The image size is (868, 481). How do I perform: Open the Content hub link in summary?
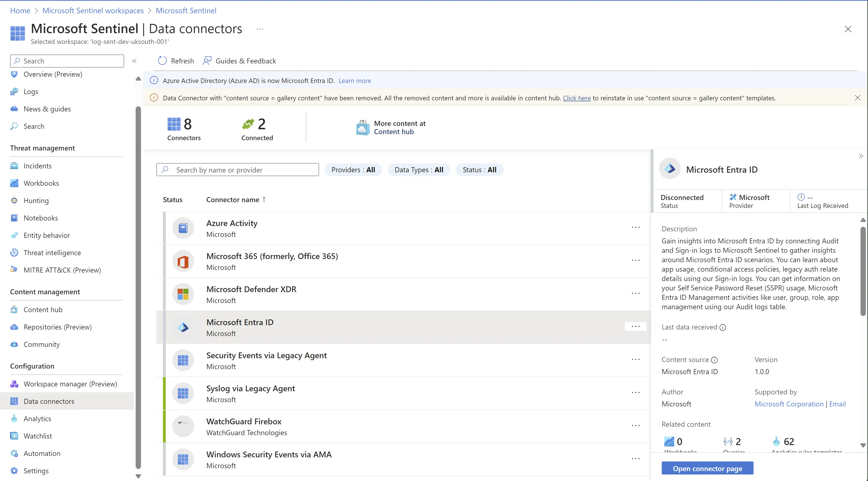point(394,132)
